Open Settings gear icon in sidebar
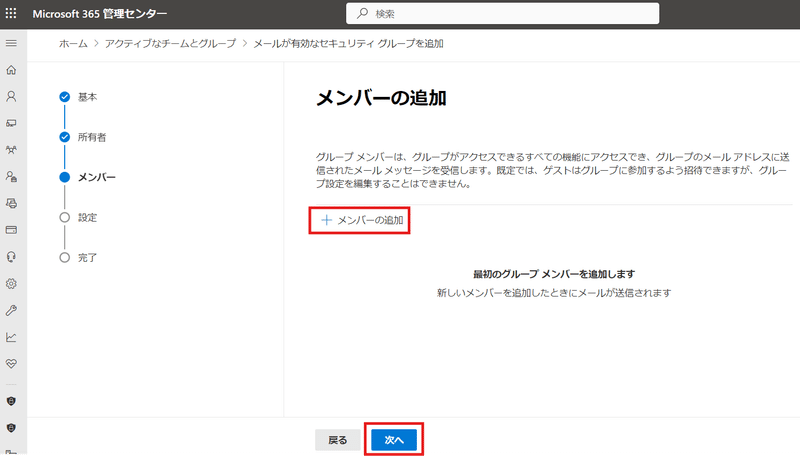This screenshot has height=456, width=800. (11, 284)
